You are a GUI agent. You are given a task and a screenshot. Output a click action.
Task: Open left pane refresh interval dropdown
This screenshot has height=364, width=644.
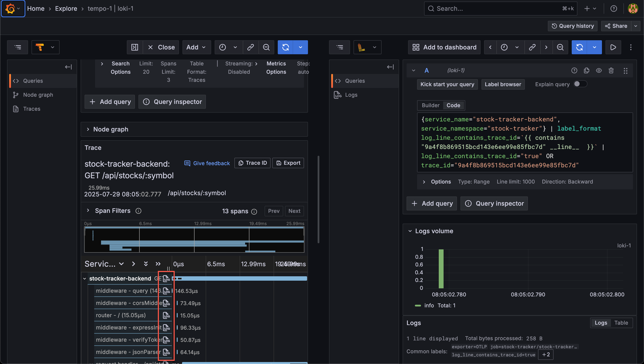coord(300,47)
